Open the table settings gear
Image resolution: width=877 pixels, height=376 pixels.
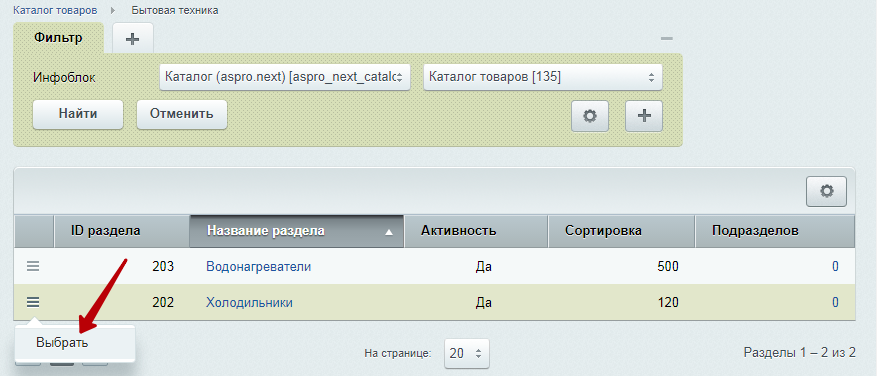pyautogui.click(x=826, y=191)
